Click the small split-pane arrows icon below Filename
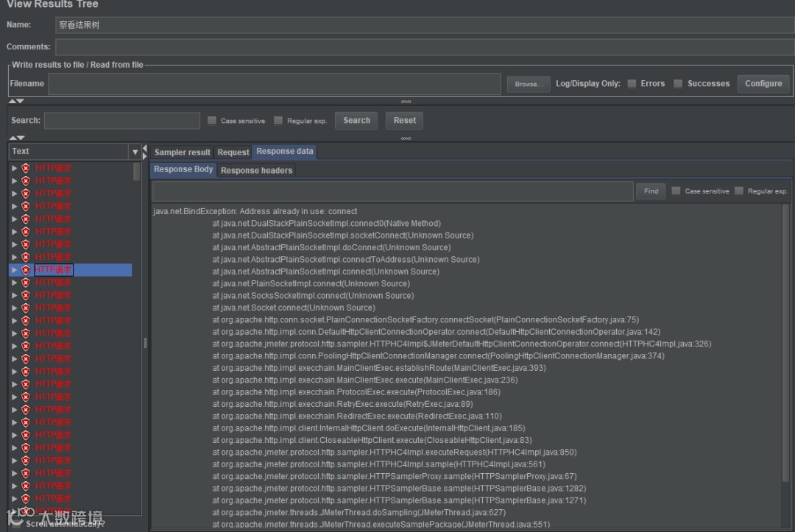The height and width of the screenshot is (532, 795). click(16, 102)
